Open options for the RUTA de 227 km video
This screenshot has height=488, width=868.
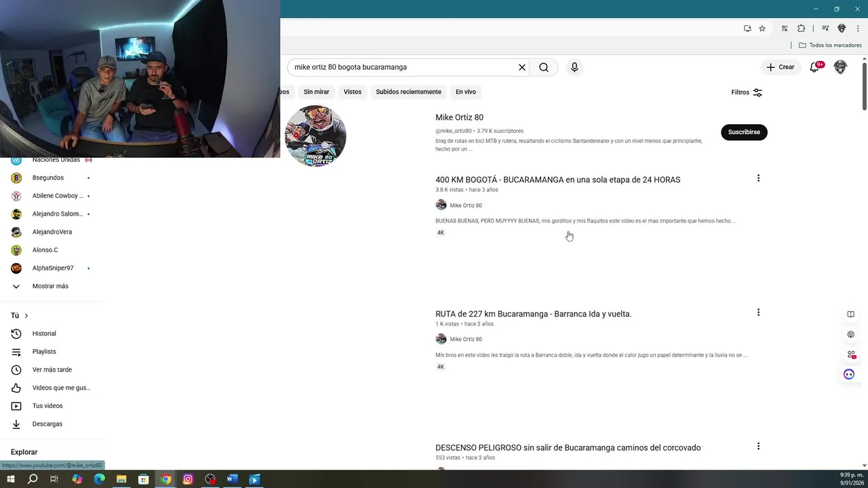click(x=758, y=312)
